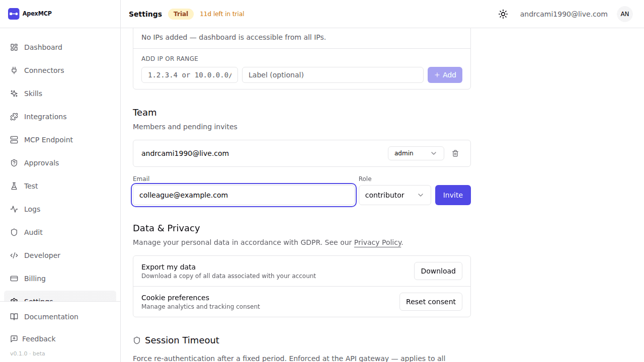This screenshot has width=644, height=362.
Task: Click Reset consent button
Action: pyautogui.click(x=431, y=302)
